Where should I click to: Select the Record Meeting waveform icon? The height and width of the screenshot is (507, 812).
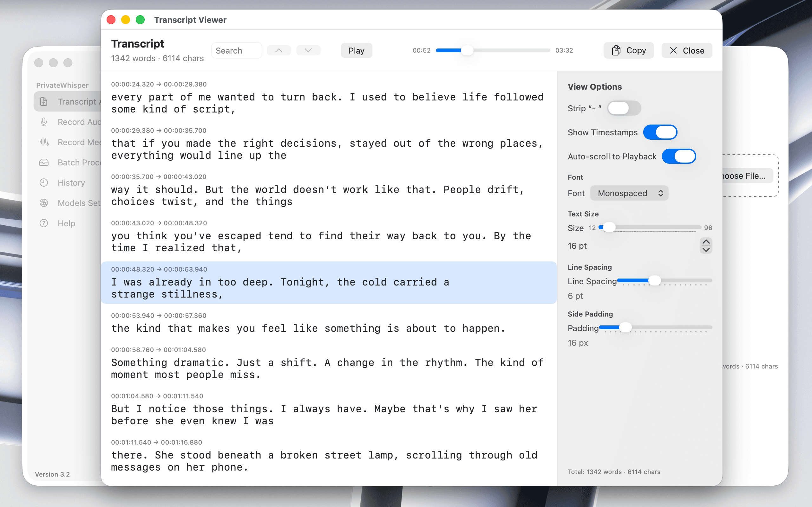(x=44, y=142)
